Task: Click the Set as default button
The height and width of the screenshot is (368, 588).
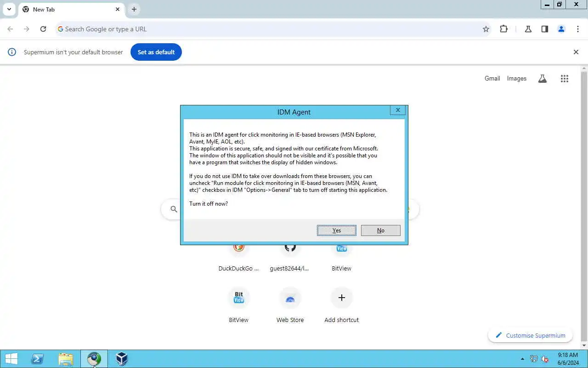Action: (x=156, y=52)
